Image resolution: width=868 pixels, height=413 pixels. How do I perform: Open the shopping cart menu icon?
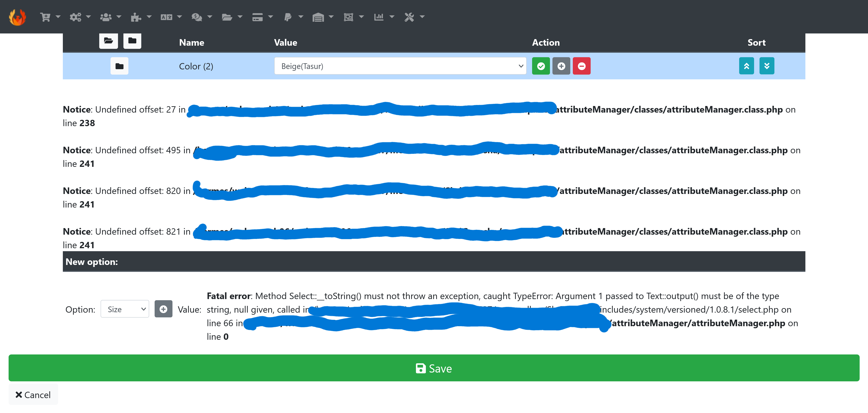click(x=45, y=17)
